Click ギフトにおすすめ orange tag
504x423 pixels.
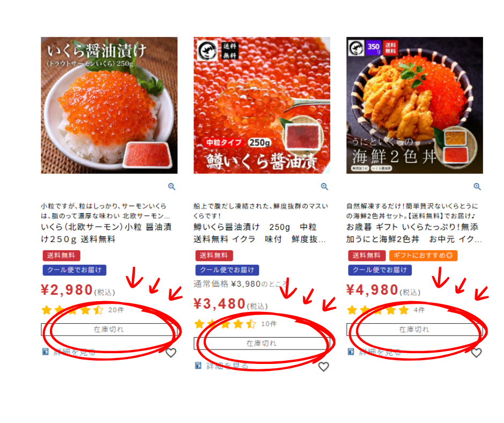pos(423,256)
